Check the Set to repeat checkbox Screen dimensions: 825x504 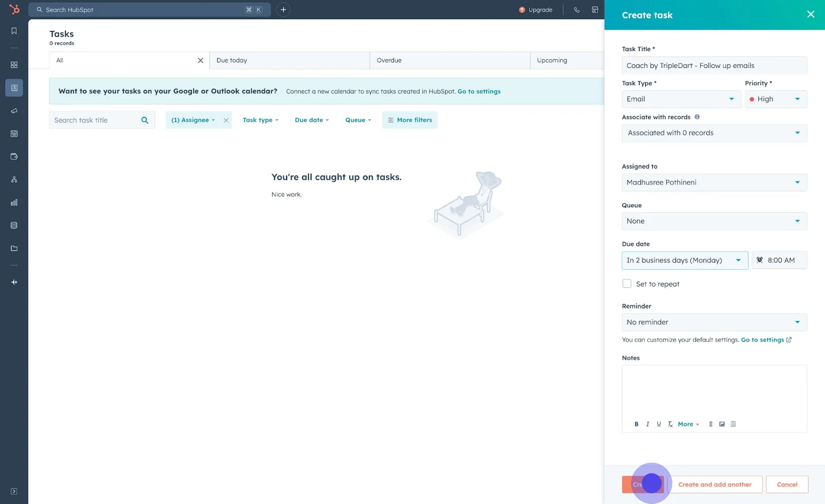tap(627, 283)
